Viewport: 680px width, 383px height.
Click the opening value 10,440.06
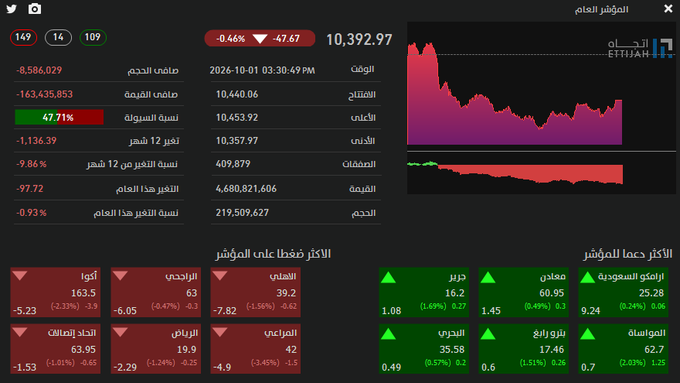[237, 94]
